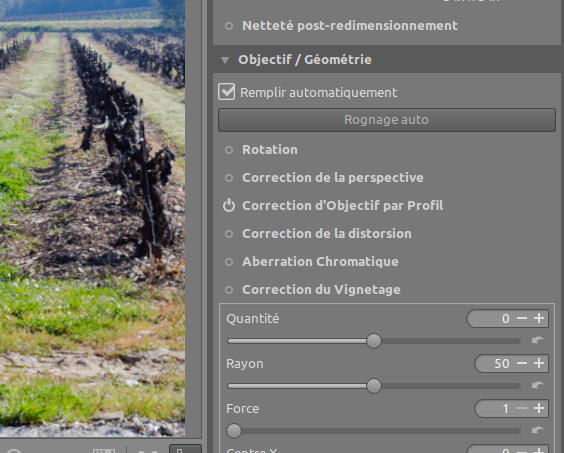
Task: Click the Quantité value field
Action: click(490, 318)
